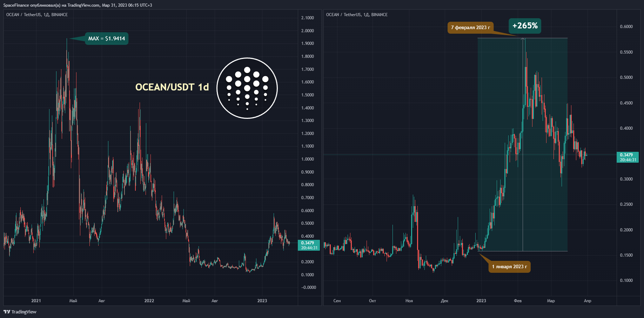
Task: Click the 'Мар' time axis label
Action: [551, 301]
